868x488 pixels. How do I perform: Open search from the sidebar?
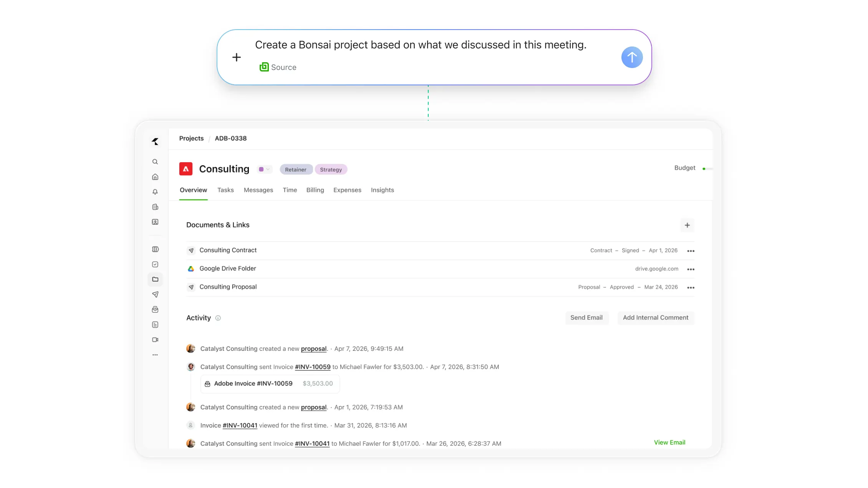tap(155, 162)
